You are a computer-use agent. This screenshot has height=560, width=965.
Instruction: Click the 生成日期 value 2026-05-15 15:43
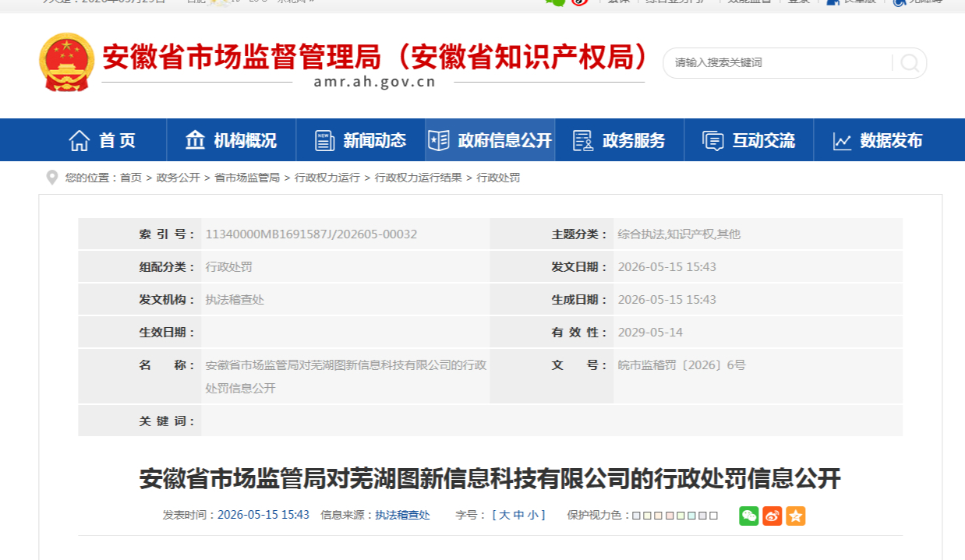pyautogui.click(x=666, y=299)
